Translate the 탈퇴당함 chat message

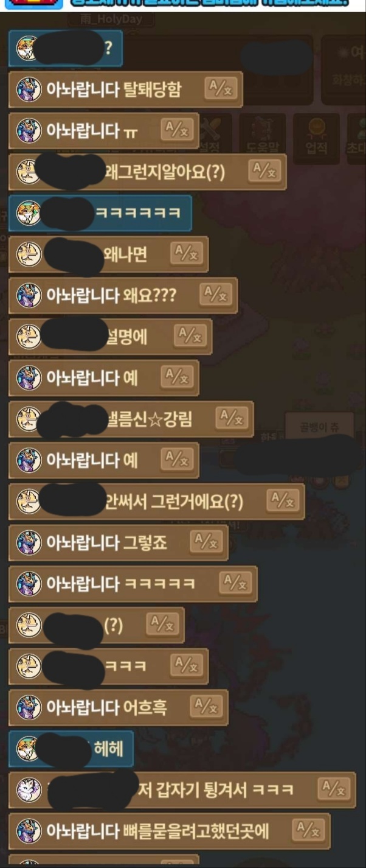pos(217,89)
